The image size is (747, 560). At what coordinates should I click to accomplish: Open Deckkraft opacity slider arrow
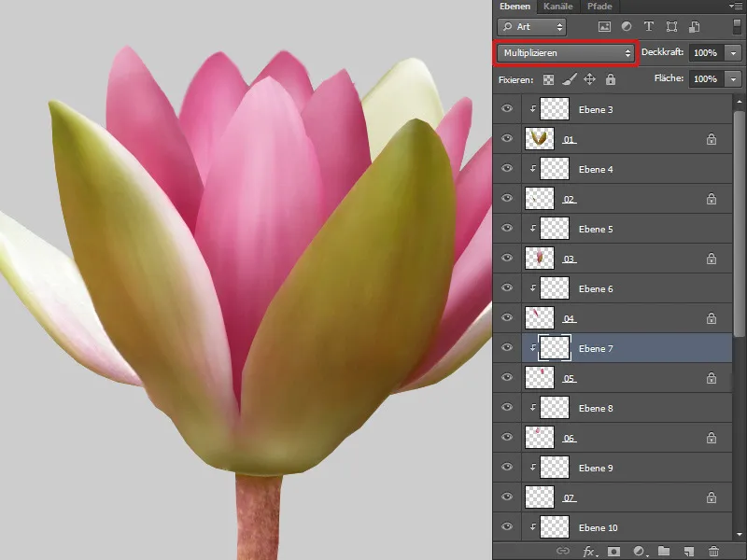point(733,53)
